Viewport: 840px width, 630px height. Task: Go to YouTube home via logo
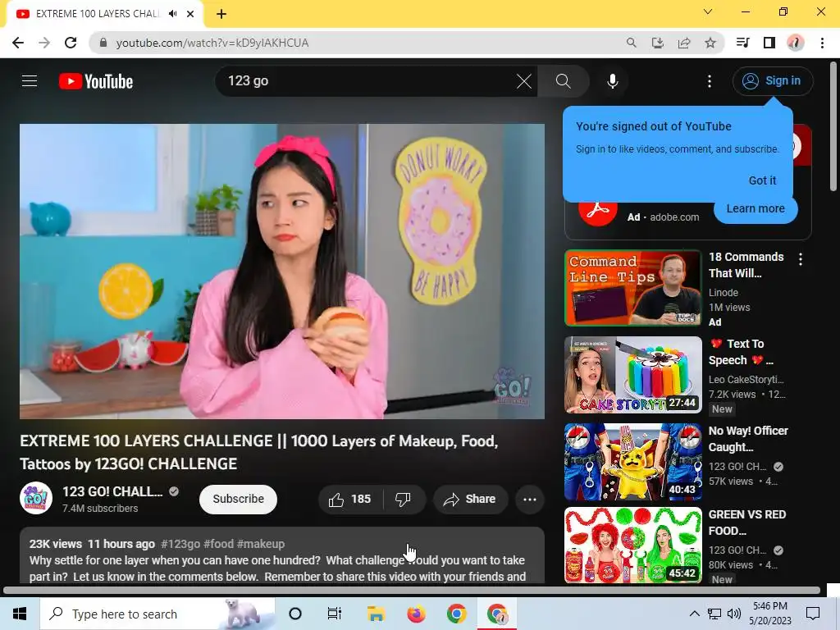(96, 81)
